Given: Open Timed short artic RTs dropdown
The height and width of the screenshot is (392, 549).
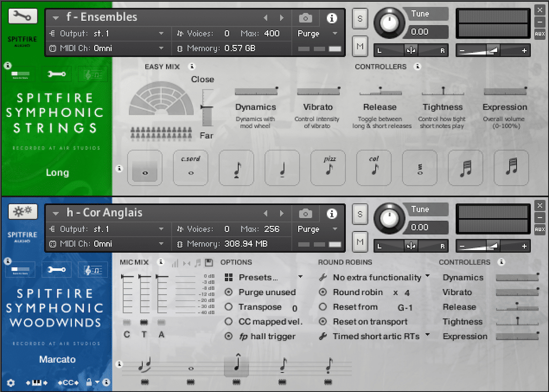Looking at the screenshot, I should [x=374, y=336].
